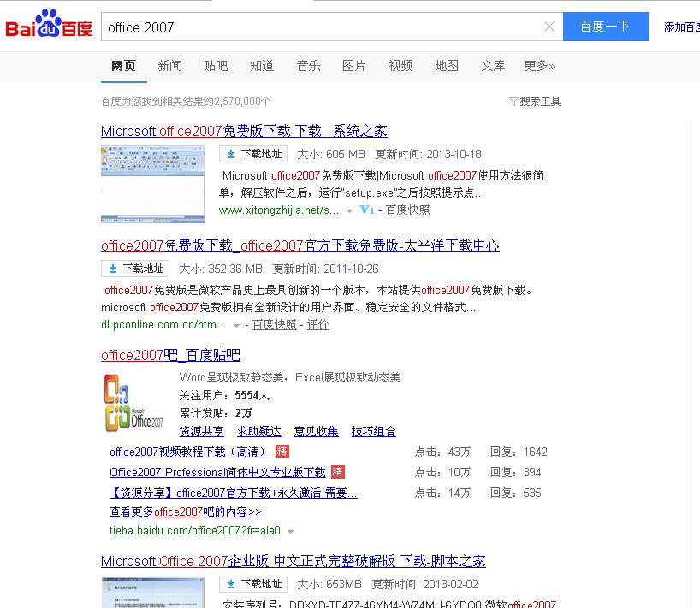Click 下载地址 button in 系统之家 result
The width and height of the screenshot is (700, 608).
(253, 154)
